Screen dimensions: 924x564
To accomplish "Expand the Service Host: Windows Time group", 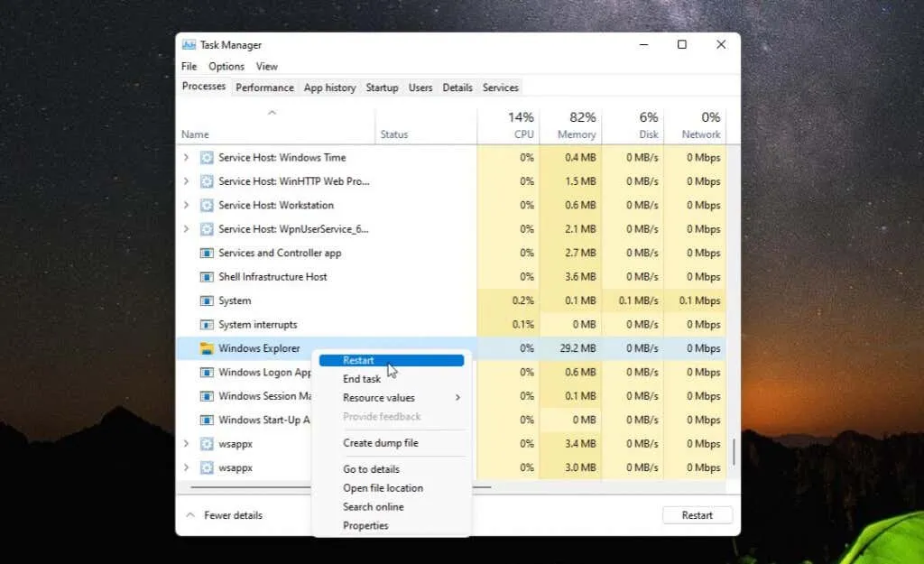I will coord(187,158).
